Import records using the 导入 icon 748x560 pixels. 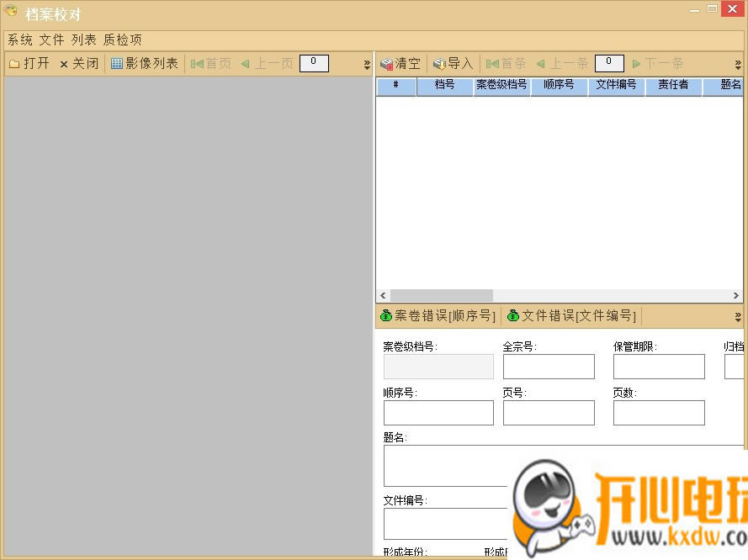[453, 63]
